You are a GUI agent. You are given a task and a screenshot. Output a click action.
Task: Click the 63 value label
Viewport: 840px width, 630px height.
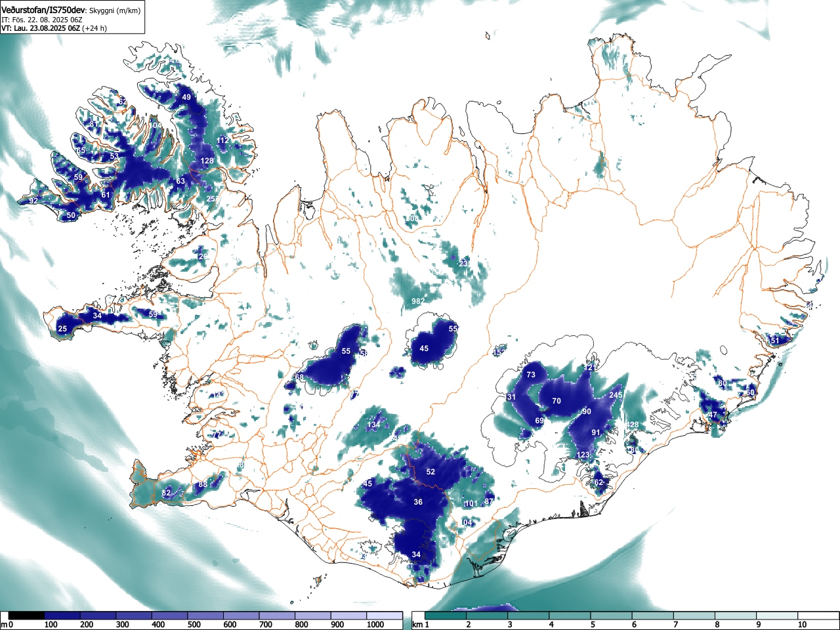coord(180,181)
